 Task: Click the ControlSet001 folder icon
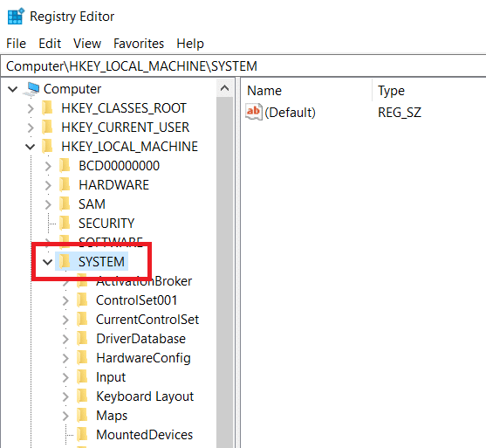click(82, 300)
